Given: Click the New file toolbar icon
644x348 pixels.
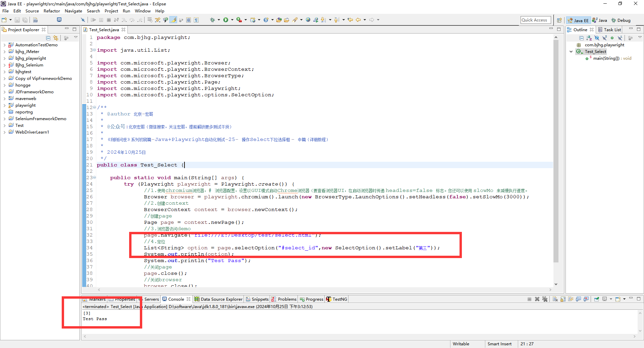Looking at the screenshot, I should (4, 20).
